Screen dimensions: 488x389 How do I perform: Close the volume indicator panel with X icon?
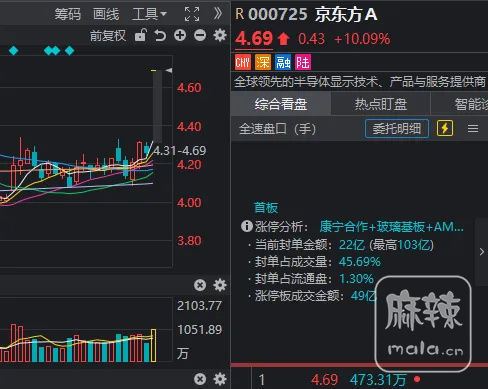(200, 285)
